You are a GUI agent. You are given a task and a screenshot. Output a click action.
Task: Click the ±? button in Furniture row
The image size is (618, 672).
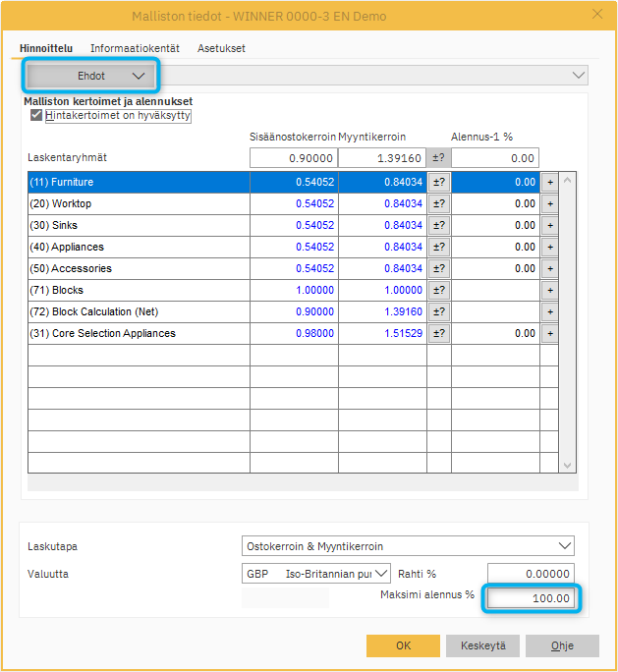438,182
